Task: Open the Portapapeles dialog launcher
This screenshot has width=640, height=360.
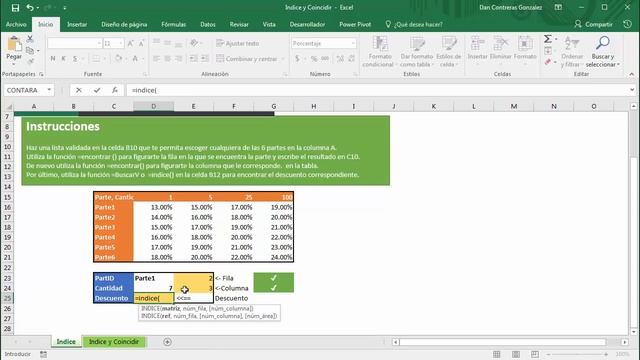Action: point(41,74)
